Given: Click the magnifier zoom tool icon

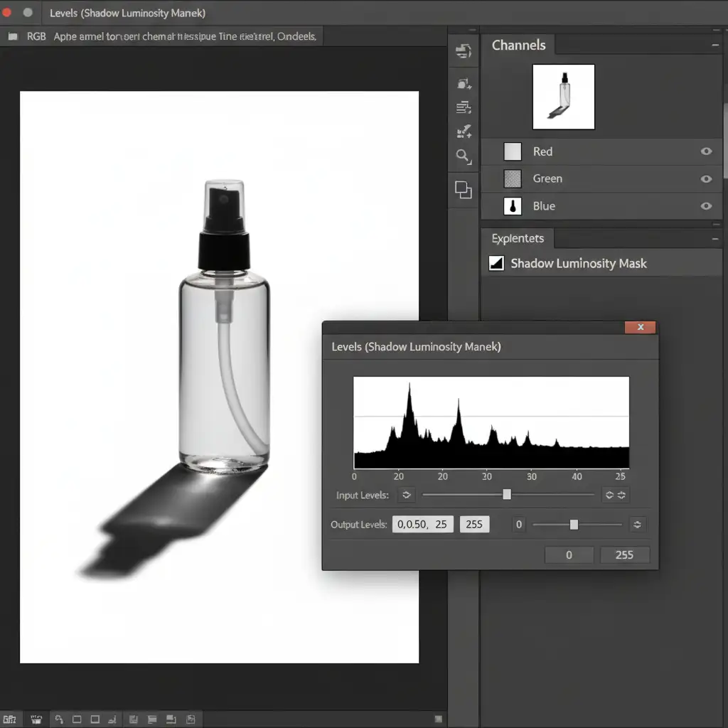Looking at the screenshot, I should (x=464, y=156).
